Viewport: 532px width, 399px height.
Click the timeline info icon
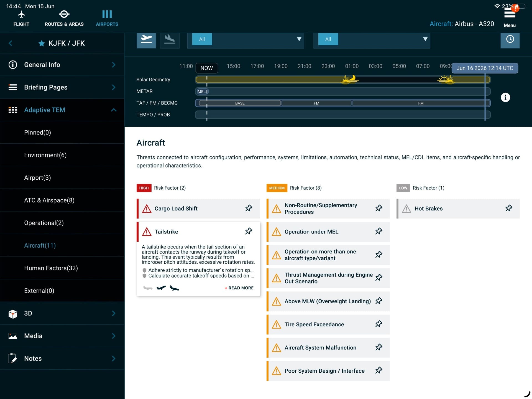(x=505, y=97)
